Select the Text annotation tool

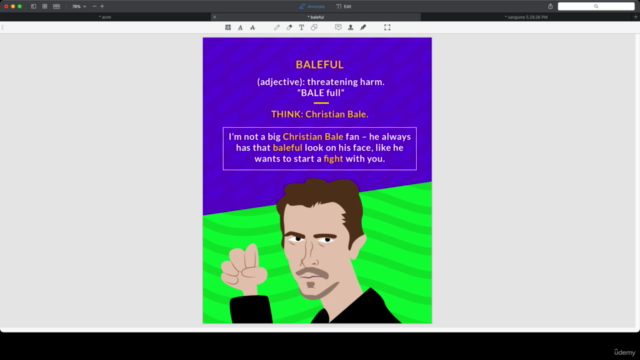click(301, 27)
